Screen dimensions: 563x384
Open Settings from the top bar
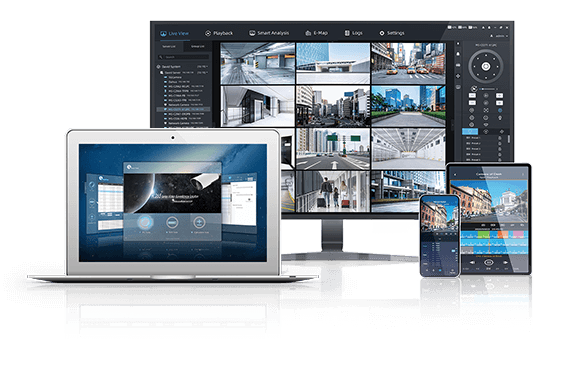tap(392, 33)
